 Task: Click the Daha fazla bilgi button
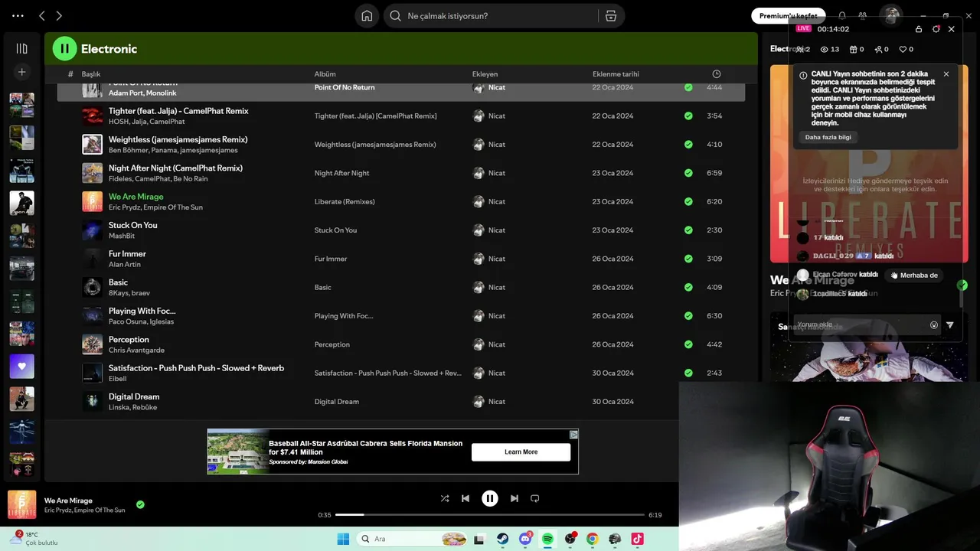tap(828, 137)
